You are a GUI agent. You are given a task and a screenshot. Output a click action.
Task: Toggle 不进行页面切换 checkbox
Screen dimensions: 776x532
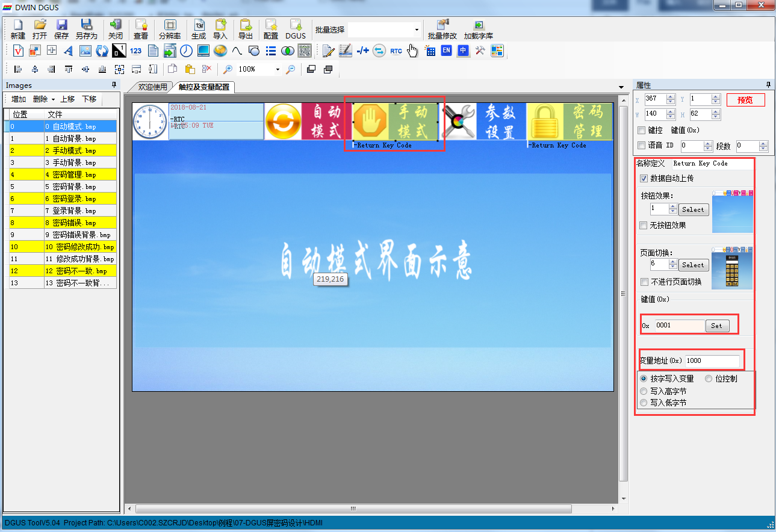[x=644, y=282]
